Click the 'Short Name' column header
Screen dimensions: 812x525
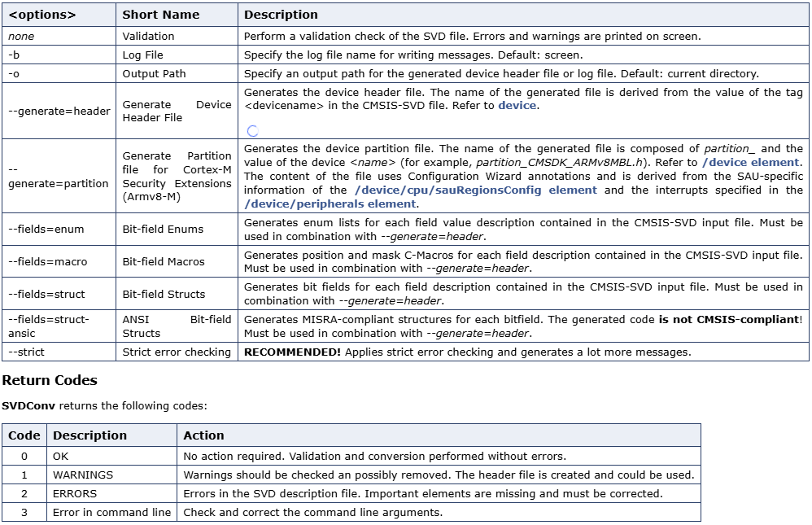[151, 15]
